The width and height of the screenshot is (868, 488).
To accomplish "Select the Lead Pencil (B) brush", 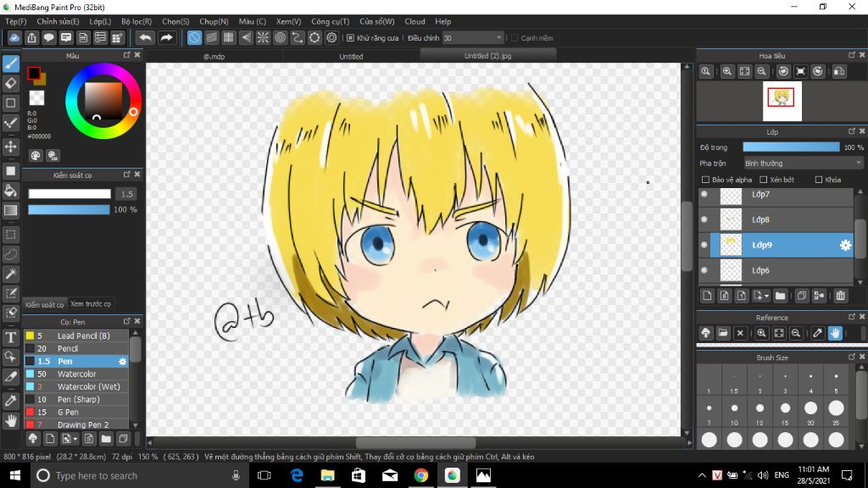I will (x=76, y=335).
